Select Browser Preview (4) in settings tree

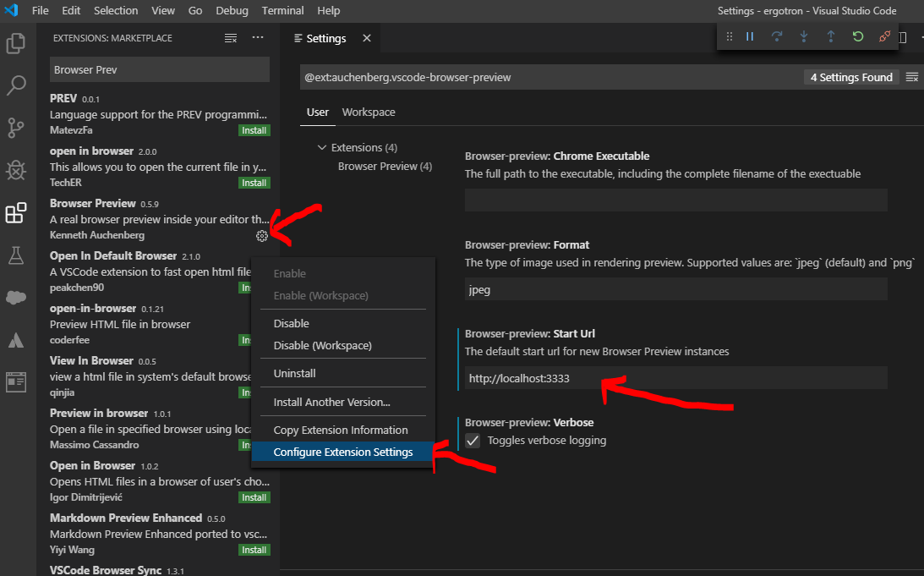pos(385,167)
